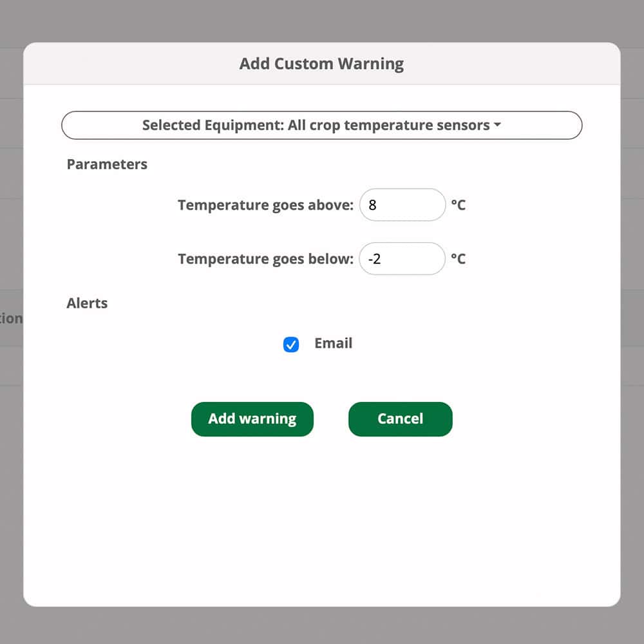Click the Email label text
Image resolution: width=644 pixels, height=644 pixels.
coord(333,343)
